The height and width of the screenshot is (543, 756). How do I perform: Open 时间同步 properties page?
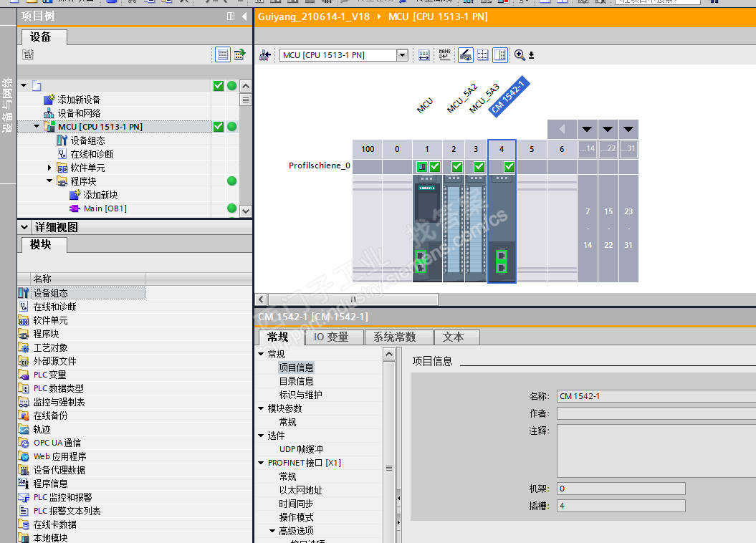pyautogui.click(x=296, y=504)
